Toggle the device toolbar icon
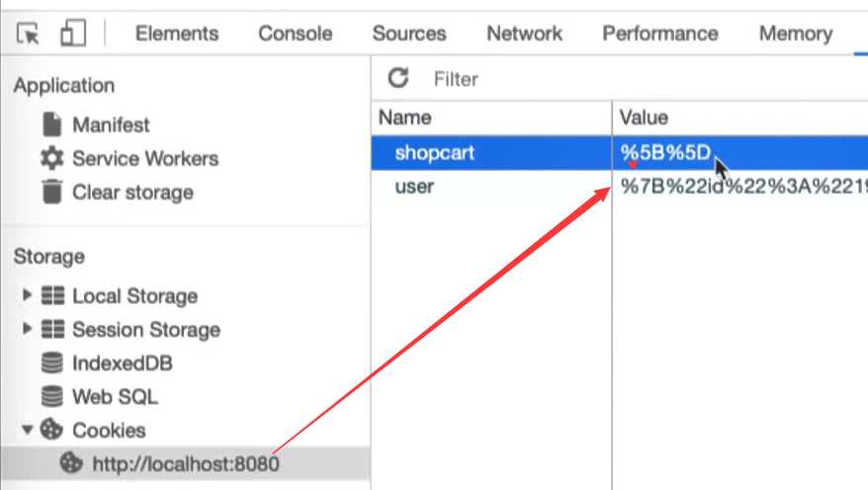The image size is (868, 490). click(x=73, y=34)
